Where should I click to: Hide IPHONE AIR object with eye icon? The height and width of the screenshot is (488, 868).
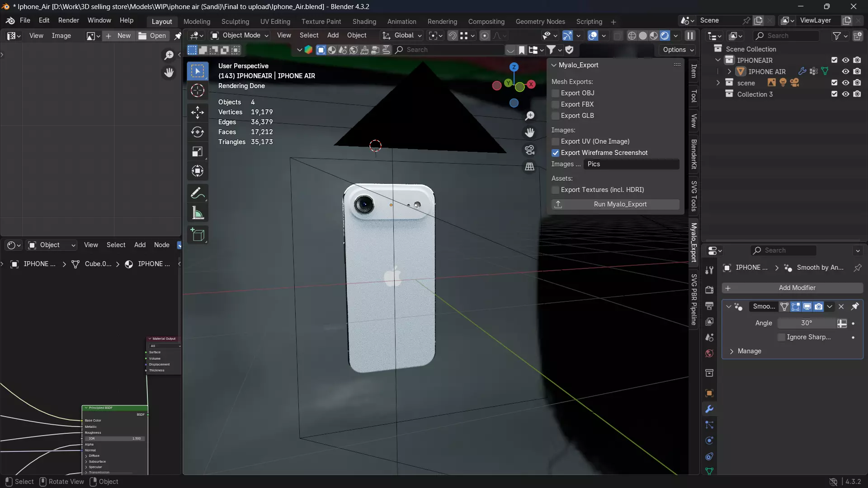point(845,71)
